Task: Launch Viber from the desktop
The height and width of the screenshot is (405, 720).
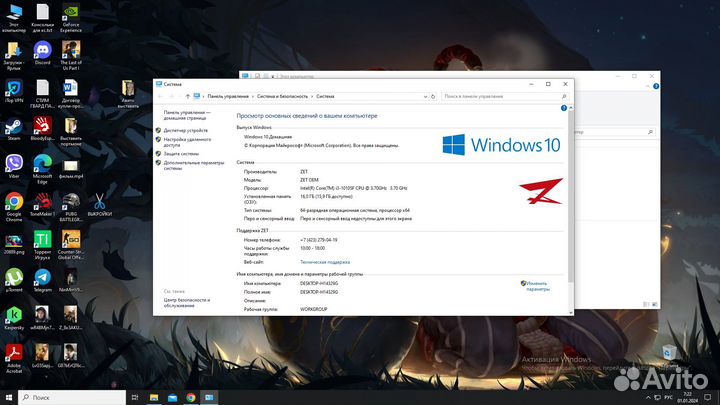Action: tap(14, 167)
